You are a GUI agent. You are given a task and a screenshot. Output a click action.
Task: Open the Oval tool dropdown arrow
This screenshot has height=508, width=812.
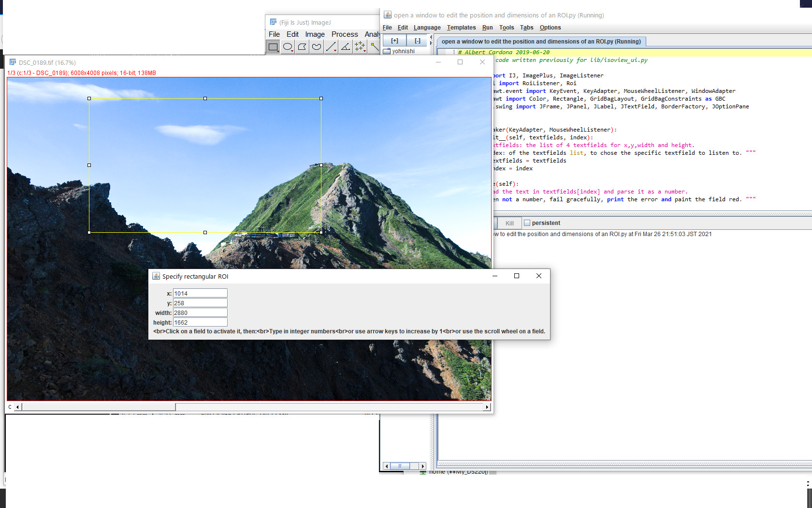(292, 51)
